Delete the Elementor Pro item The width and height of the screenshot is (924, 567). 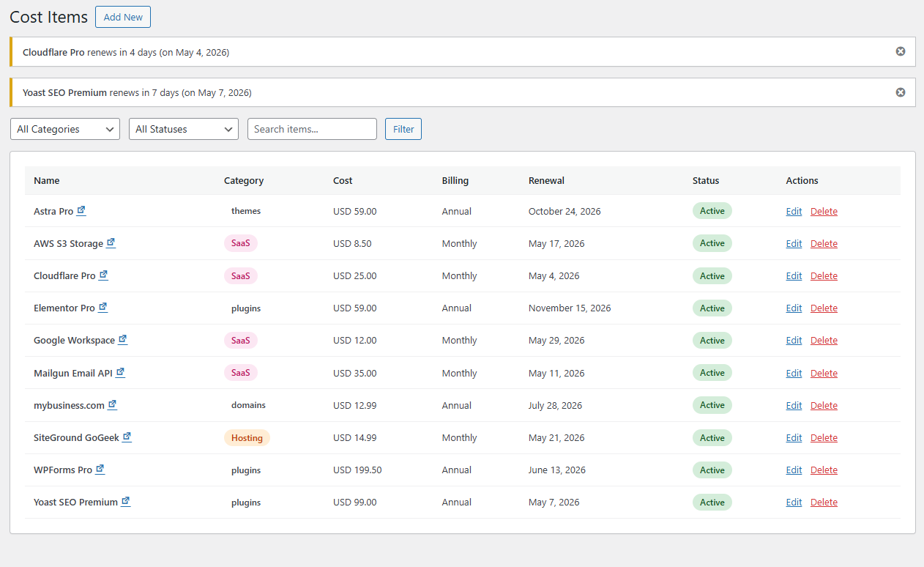(x=824, y=308)
